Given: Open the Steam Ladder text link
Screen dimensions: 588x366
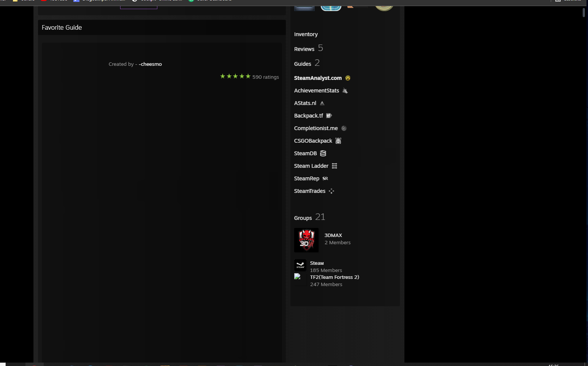Looking at the screenshot, I should point(311,166).
